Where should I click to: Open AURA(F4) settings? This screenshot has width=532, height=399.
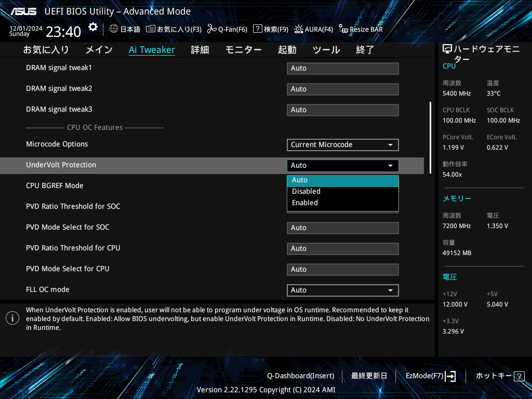(x=313, y=29)
